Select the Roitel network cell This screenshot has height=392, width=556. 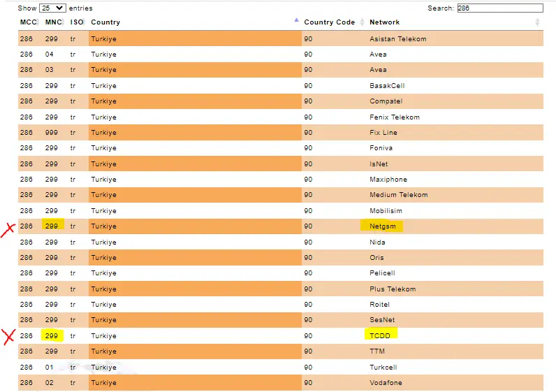[379, 305]
